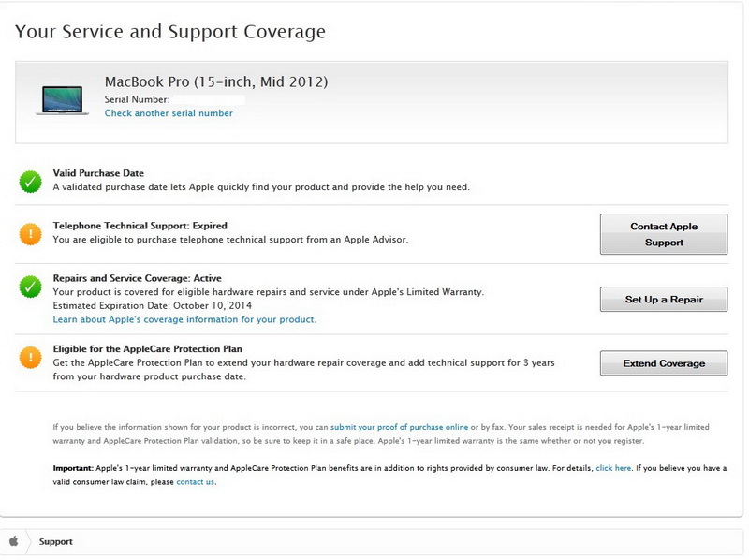Click the orange alert icon for Telephone Technical Support
The image size is (749, 560).
31,233
